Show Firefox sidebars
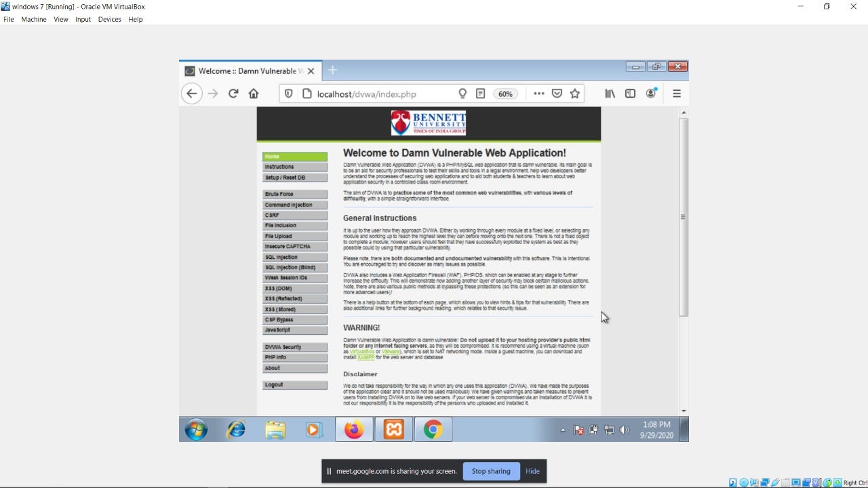The image size is (868, 488). point(630,94)
